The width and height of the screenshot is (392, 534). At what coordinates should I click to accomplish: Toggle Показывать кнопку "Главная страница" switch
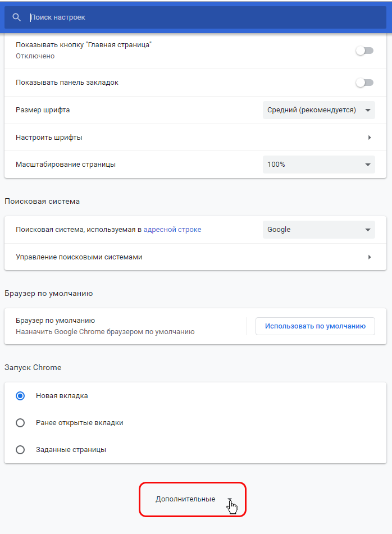tap(364, 51)
